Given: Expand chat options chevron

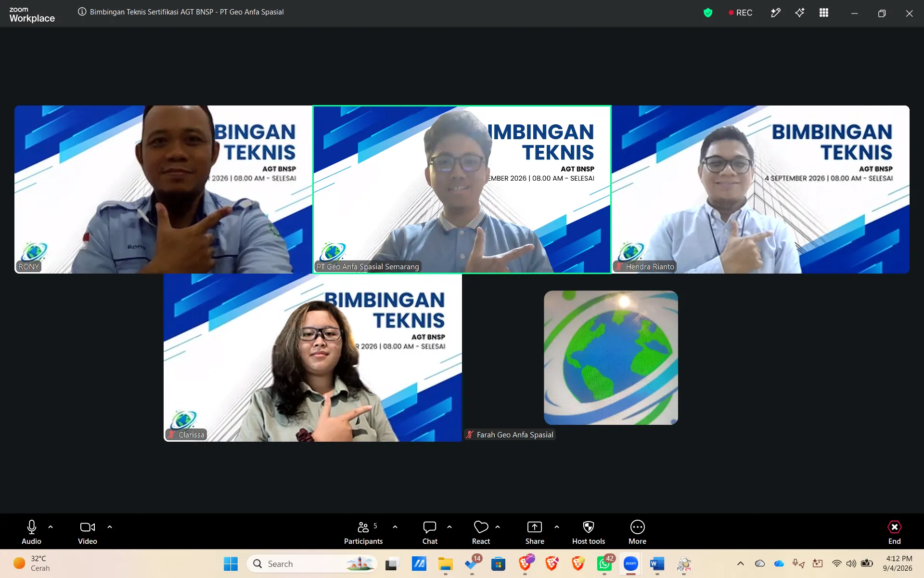Looking at the screenshot, I should tap(449, 527).
